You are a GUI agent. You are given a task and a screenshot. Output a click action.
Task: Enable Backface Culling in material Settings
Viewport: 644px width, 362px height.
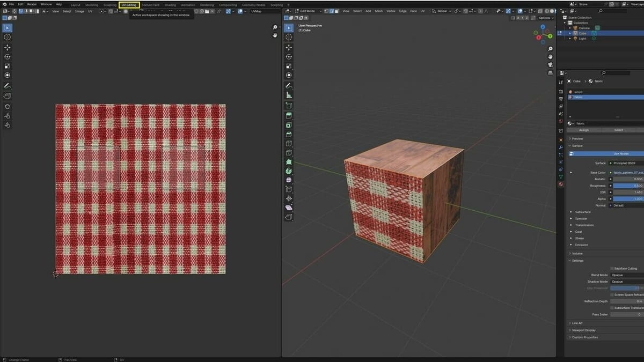(x=612, y=268)
